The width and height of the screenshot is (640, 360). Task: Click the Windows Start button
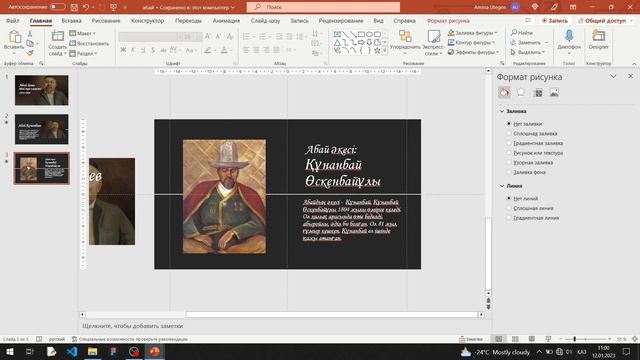(x=9, y=351)
